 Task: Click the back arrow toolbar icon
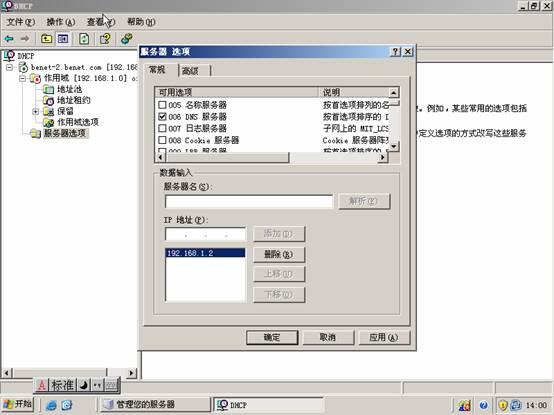9,38
